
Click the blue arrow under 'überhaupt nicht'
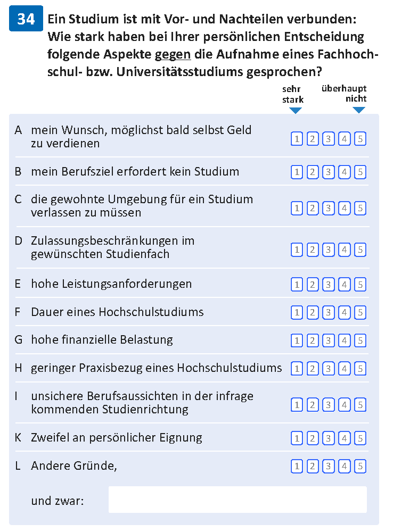tap(359, 110)
